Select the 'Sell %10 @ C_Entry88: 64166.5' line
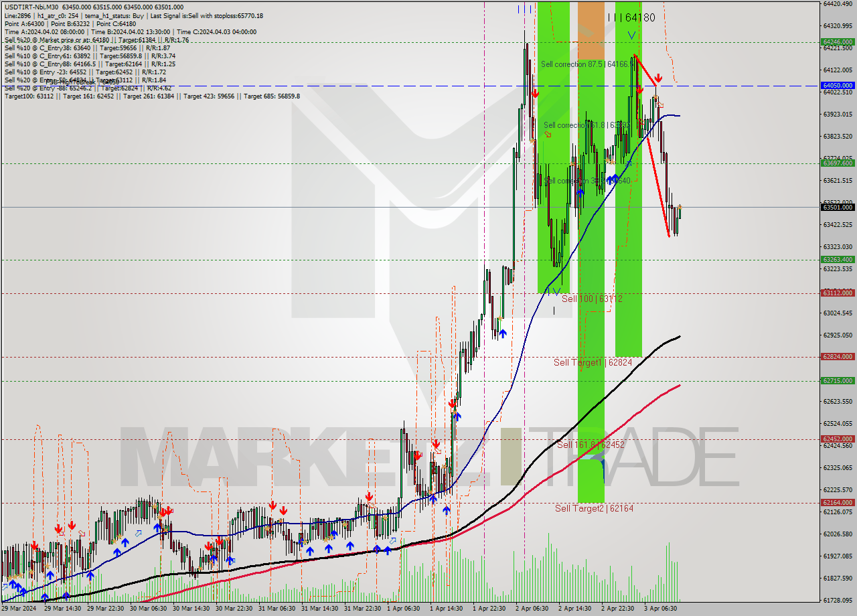This screenshot has width=857, height=616. tap(90, 64)
